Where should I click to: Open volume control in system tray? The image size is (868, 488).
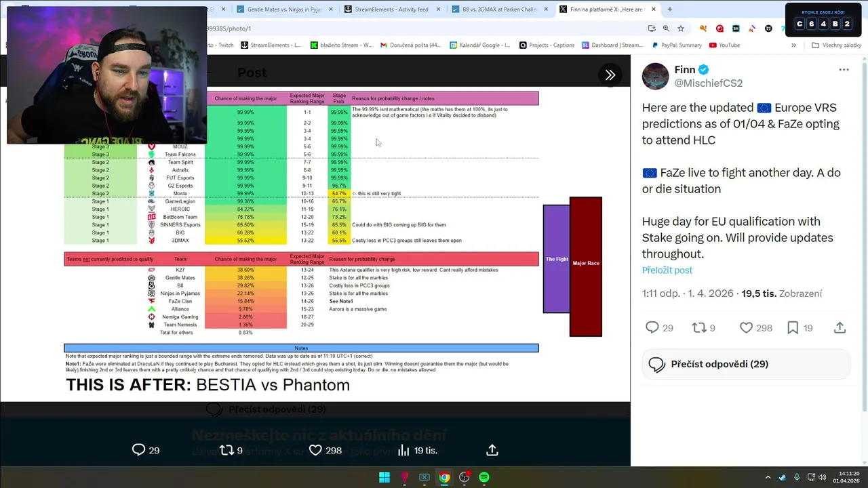click(822, 477)
